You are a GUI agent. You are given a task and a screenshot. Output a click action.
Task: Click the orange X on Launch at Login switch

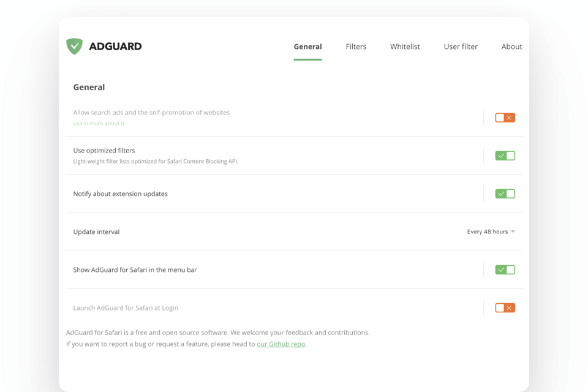509,307
